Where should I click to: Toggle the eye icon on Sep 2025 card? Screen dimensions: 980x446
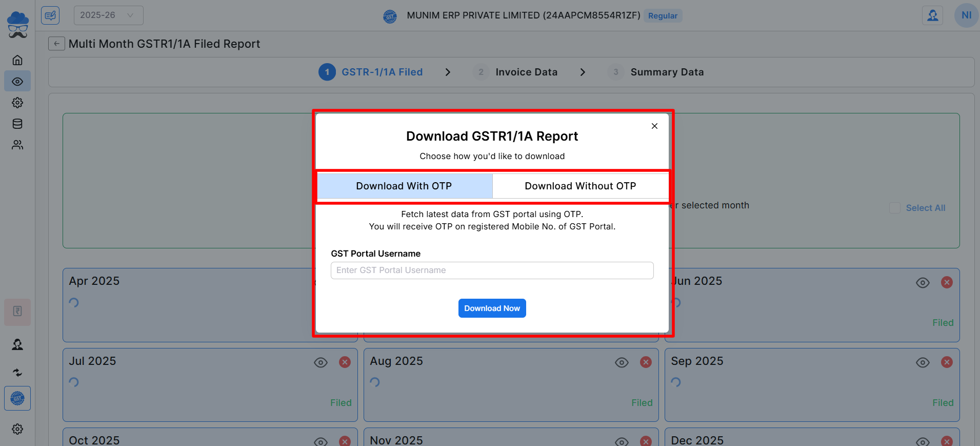tap(923, 362)
